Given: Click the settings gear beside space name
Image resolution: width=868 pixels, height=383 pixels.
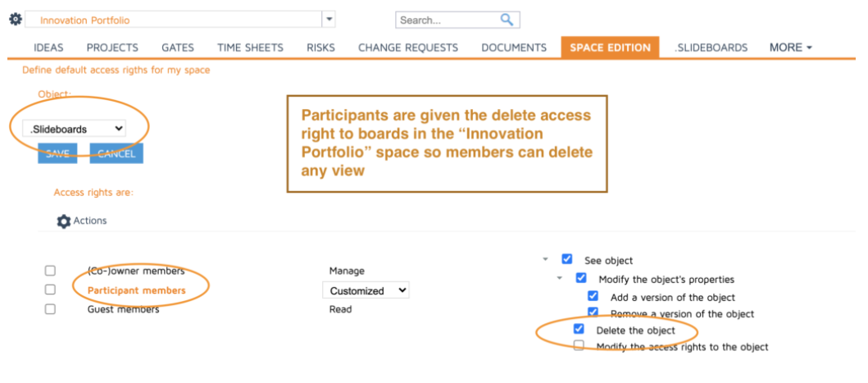Looking at the screenshot, I should click(16, 19).
